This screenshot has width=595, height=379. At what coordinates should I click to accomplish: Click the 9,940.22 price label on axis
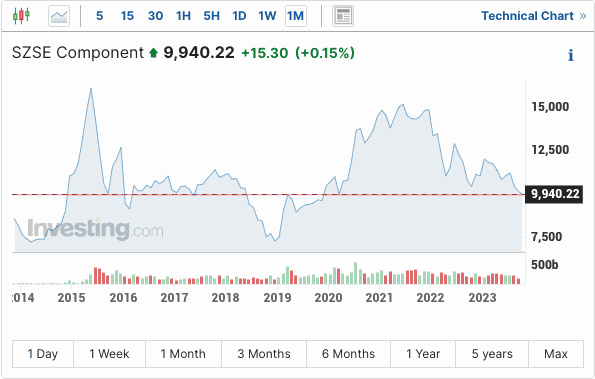pos(554,194)
